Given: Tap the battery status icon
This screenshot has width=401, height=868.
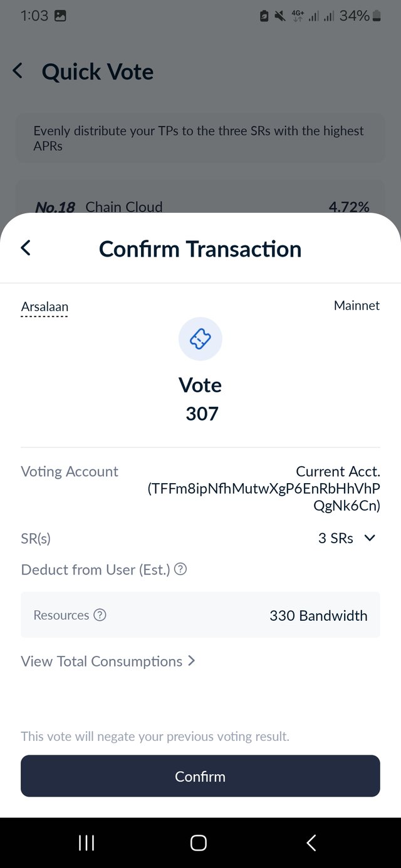Looking at the screenshot, I should pyautogui.click(x=377, y=16).
